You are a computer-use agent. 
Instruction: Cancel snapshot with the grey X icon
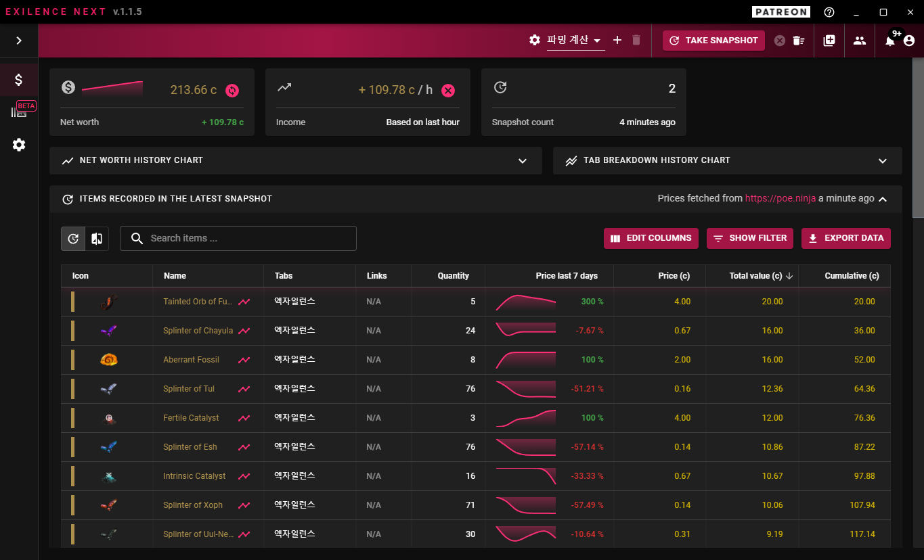point(780,41)
